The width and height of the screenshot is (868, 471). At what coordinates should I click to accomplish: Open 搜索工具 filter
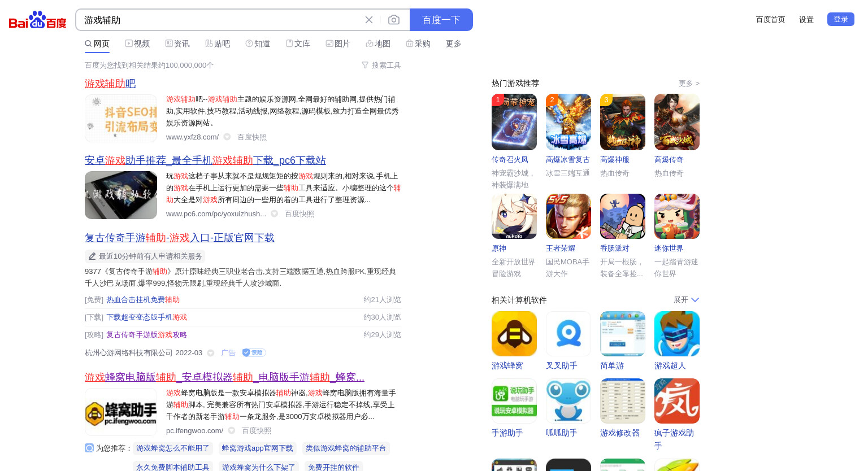381,66
